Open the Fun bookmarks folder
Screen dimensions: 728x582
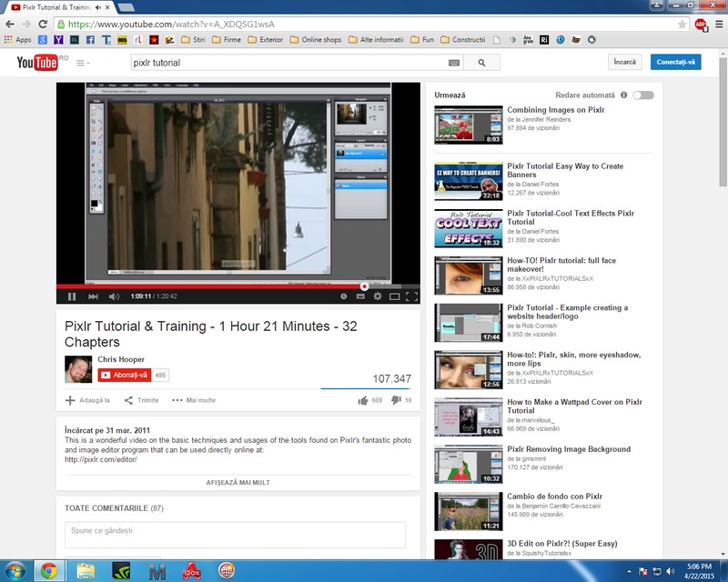pos(422,40)
